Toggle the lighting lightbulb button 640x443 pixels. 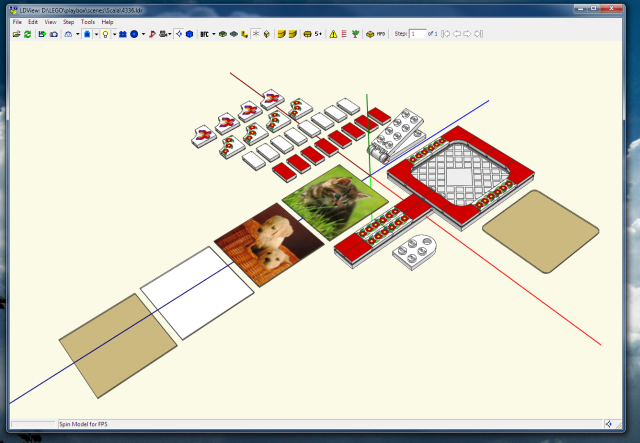(105, 33)
